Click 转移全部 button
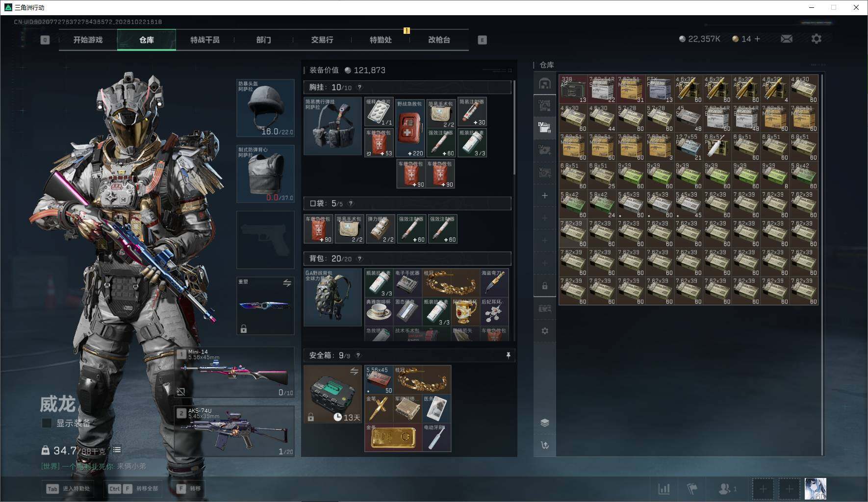Image resolution: width=868 pixels, height=502 pixels. [134, 488]
